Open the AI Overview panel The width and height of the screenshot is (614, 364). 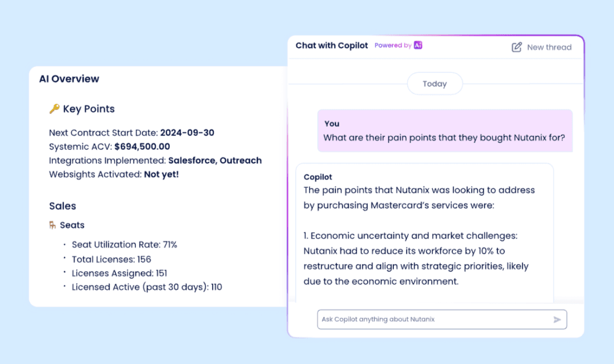69,79
